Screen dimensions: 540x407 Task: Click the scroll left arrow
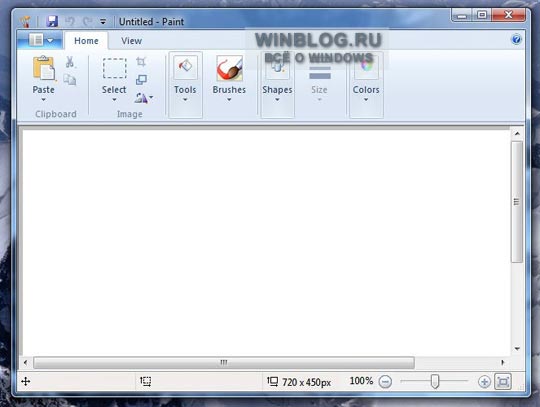coord(25,362)
